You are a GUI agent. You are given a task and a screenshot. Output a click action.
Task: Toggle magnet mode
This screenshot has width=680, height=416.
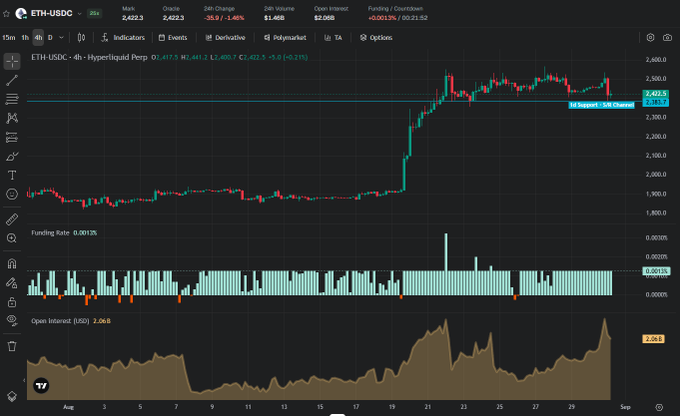(12, 264)
